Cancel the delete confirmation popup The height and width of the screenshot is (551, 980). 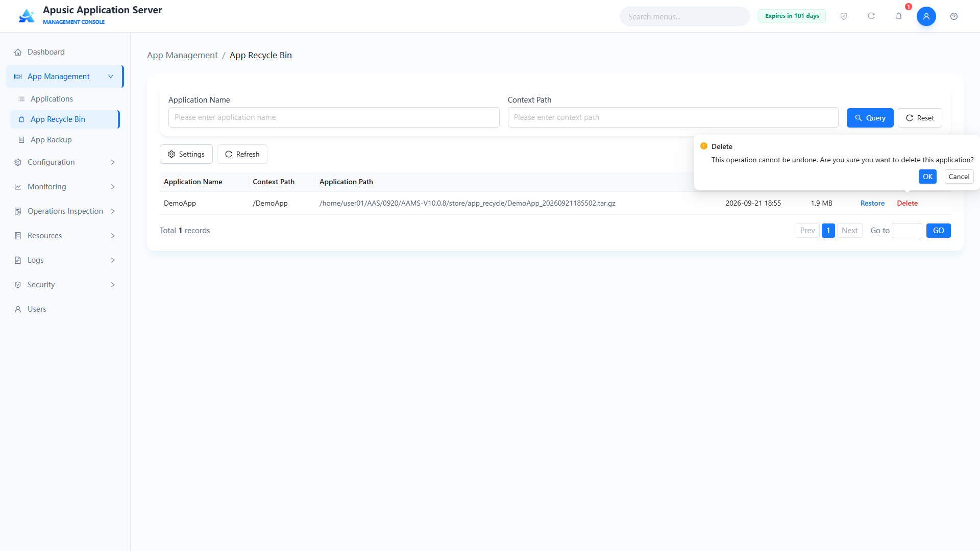click(x=959, y=177)
